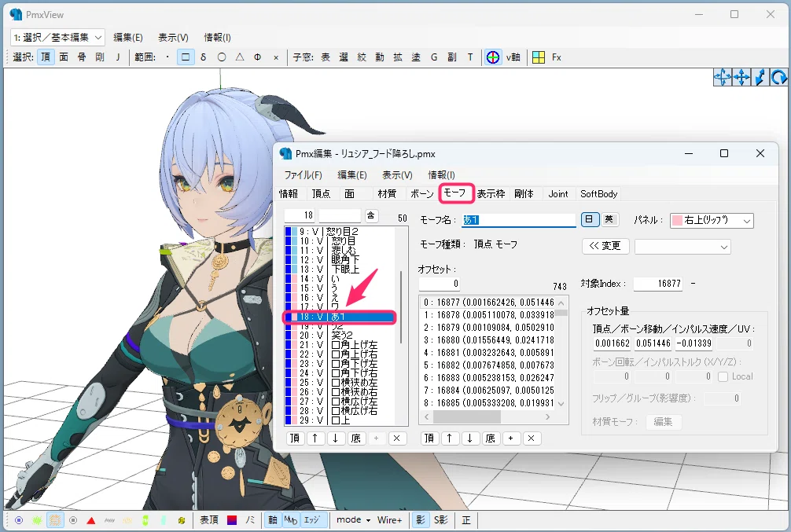
Task: Click the 対象Index field showing 16877
Action: click(658, 284)
